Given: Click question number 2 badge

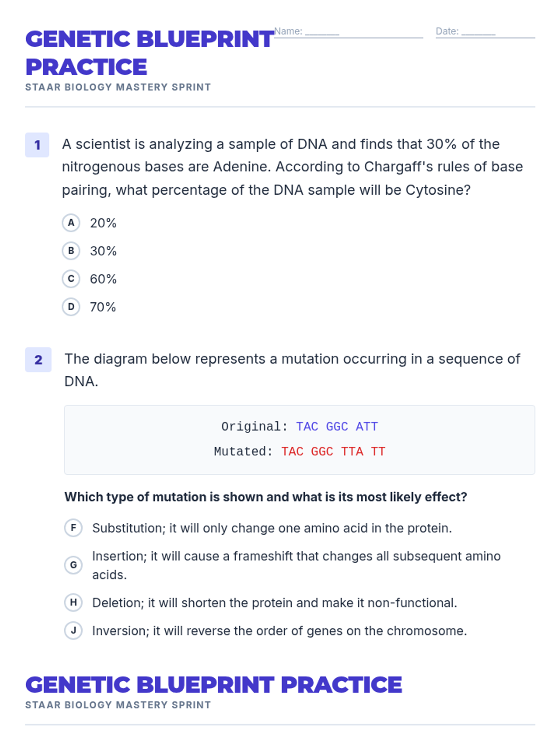Looking at the screenshot, I should (x=38, y=360).
